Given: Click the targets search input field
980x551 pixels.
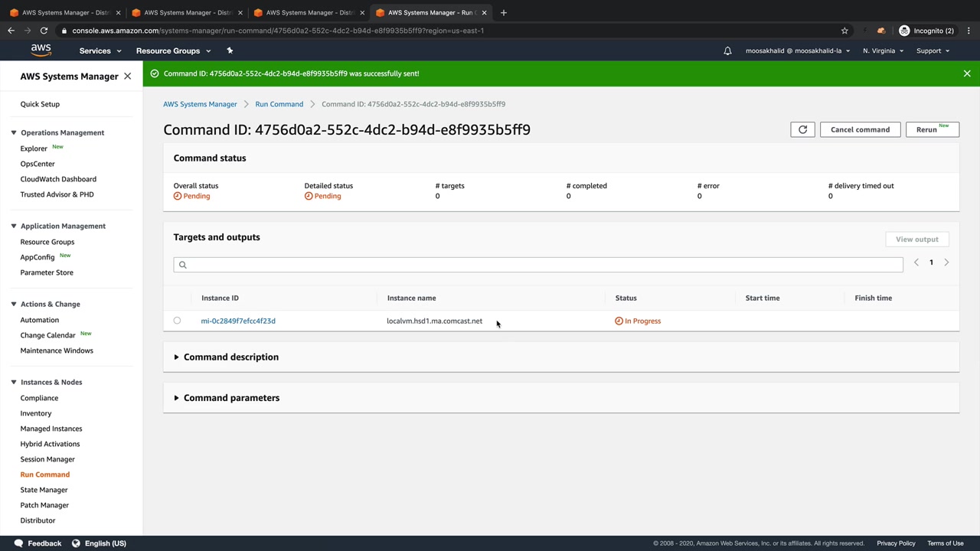Looking at the screenshot, I should [x=538, y=265].
